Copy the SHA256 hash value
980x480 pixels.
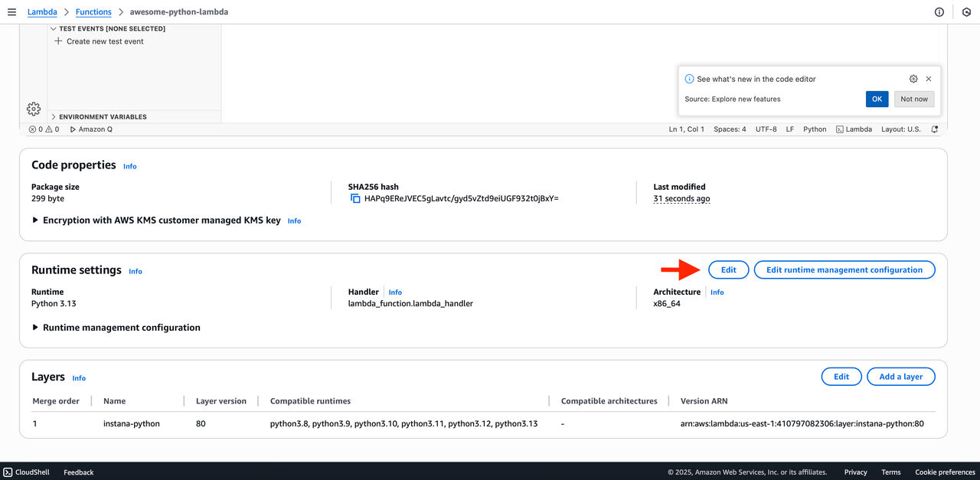(x=355, y=198)
